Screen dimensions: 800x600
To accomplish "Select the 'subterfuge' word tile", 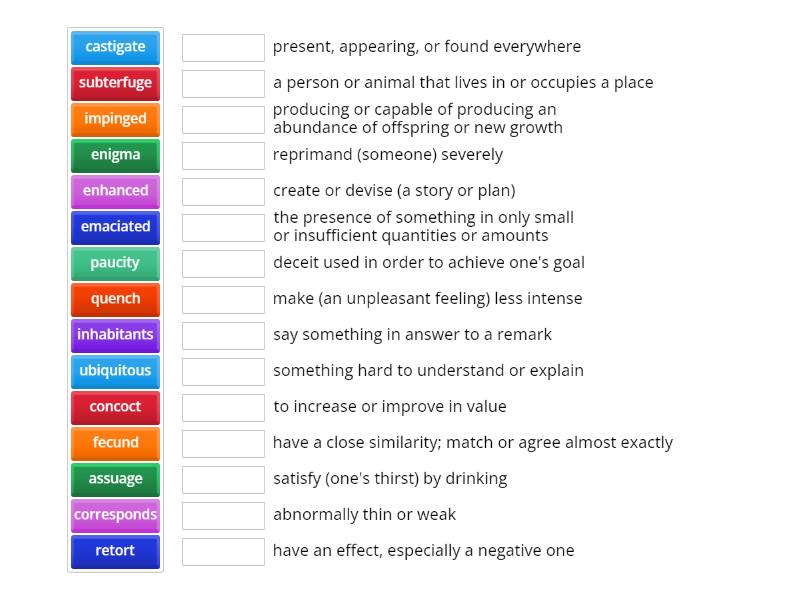I will click(115, 83).
